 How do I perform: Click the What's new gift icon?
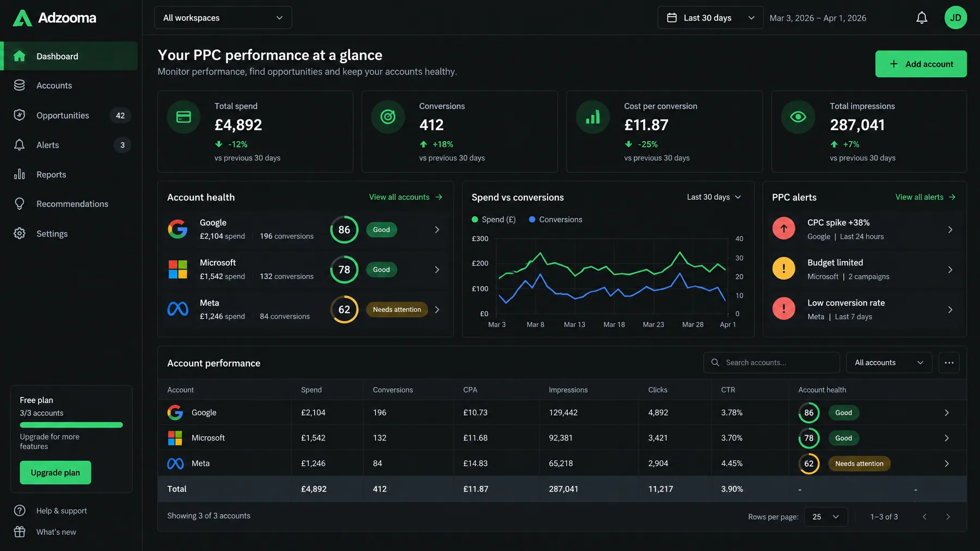20,532
